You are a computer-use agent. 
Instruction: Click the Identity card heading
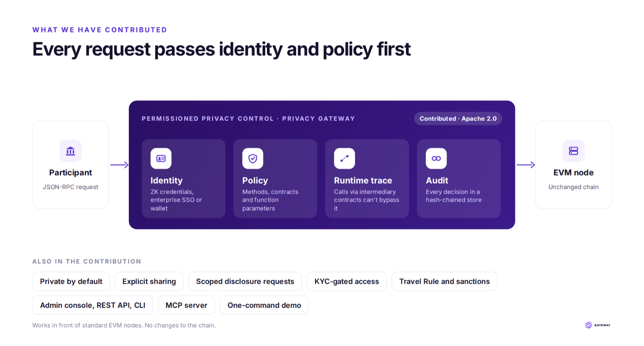[x=167, y=181]
